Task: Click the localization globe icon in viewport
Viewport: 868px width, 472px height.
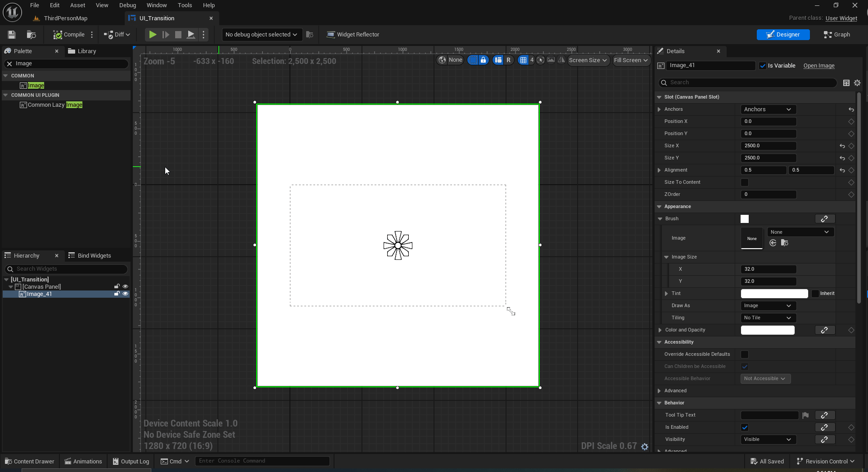Action: 443,60
